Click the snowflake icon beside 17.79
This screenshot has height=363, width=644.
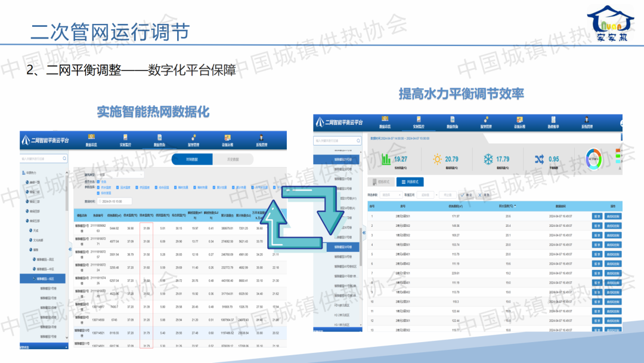(488, 159)
